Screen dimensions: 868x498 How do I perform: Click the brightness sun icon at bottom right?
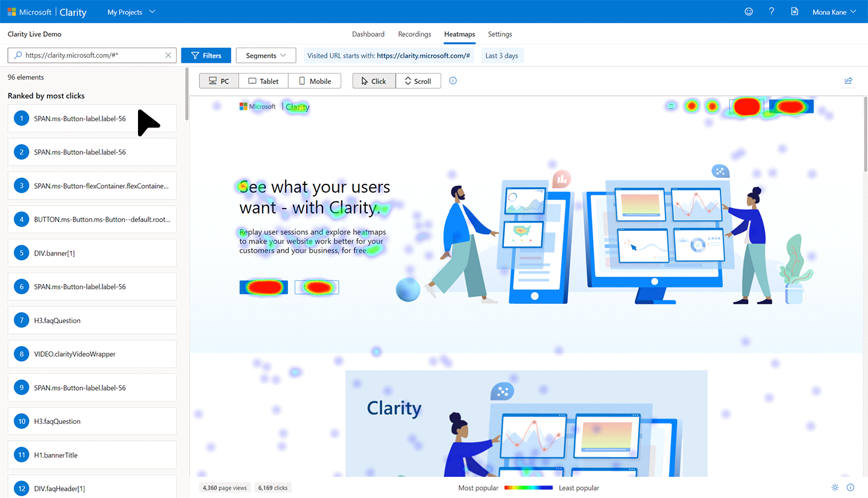[x=835, y=487]
